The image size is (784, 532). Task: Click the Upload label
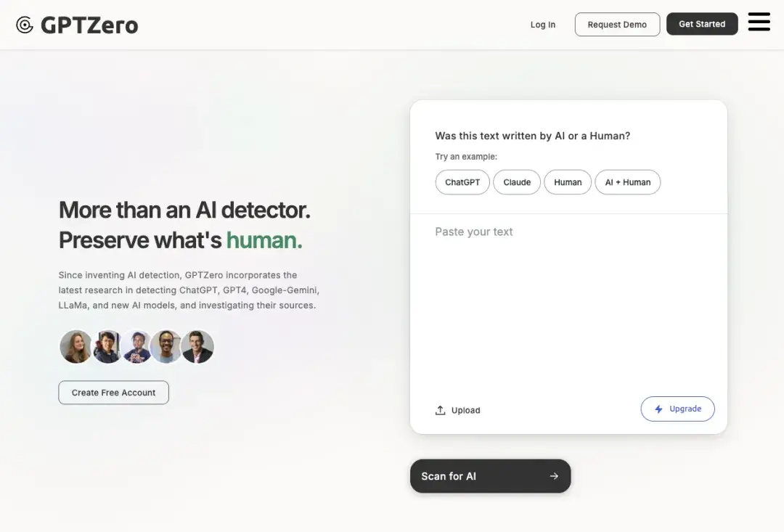tap(465, 410)
